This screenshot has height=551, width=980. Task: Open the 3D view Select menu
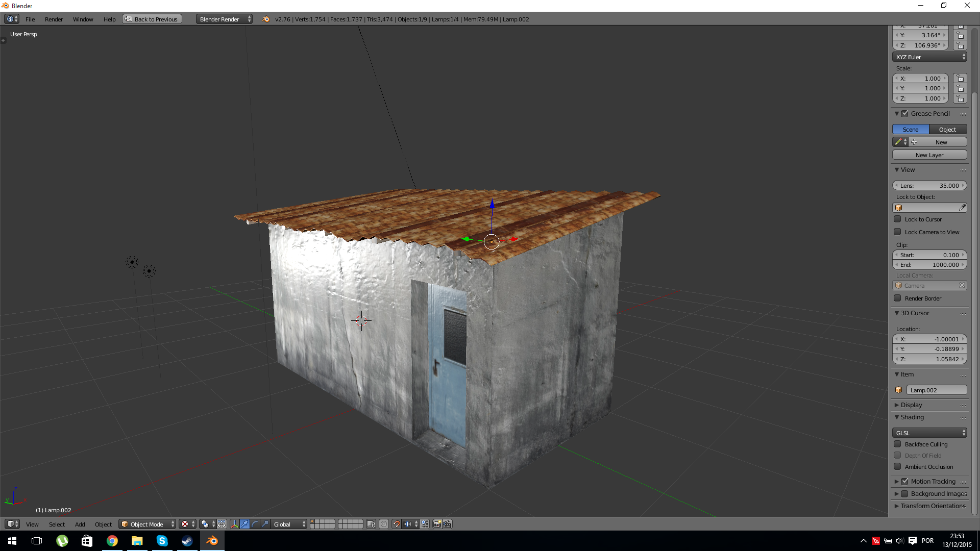click(57, 524)
